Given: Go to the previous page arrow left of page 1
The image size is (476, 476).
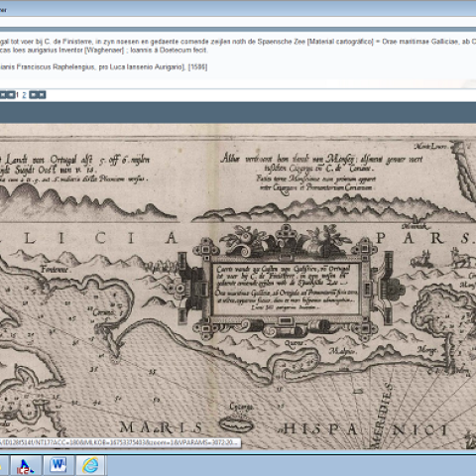Looking at the screenshot, I should pyautogui.click(x=11, y=95).
